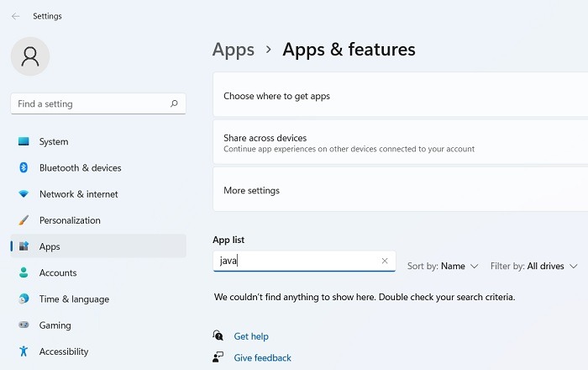Clear the java search text

[x=385, y=261]
